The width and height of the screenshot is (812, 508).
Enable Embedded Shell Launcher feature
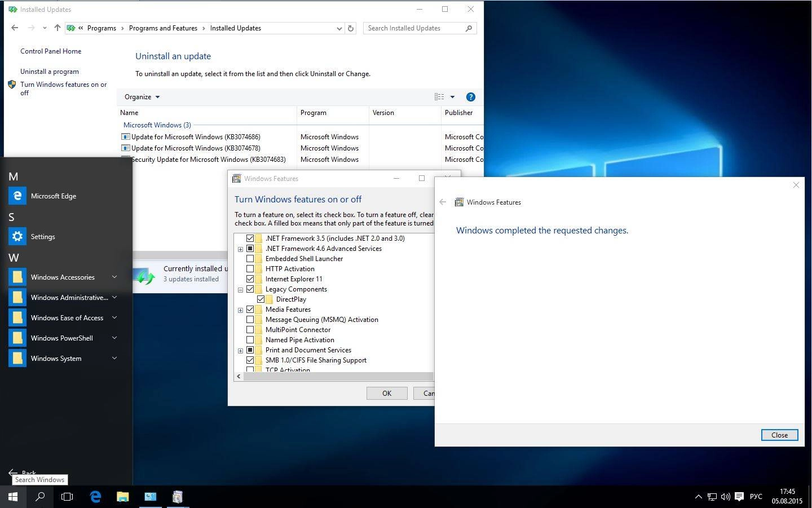(x=250, y=259)
